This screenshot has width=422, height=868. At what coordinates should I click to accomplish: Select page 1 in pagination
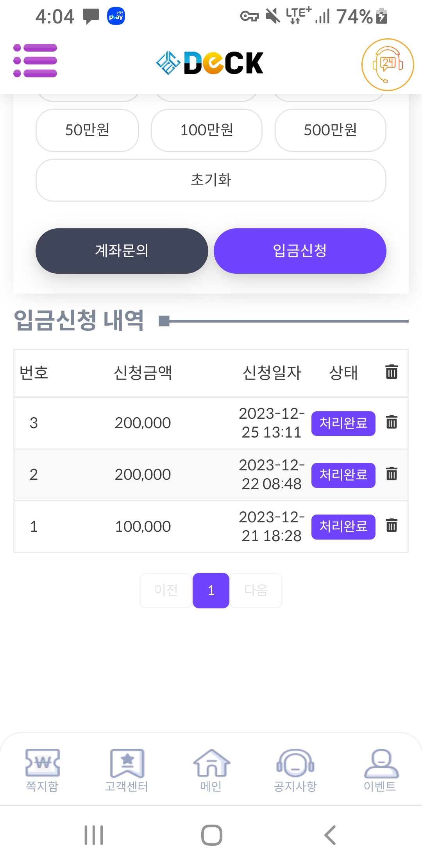pos(211,590)
